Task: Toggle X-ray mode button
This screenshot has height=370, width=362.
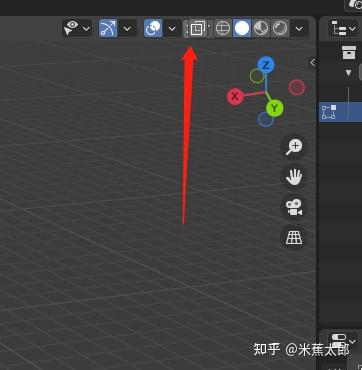Action: point(197,28)
